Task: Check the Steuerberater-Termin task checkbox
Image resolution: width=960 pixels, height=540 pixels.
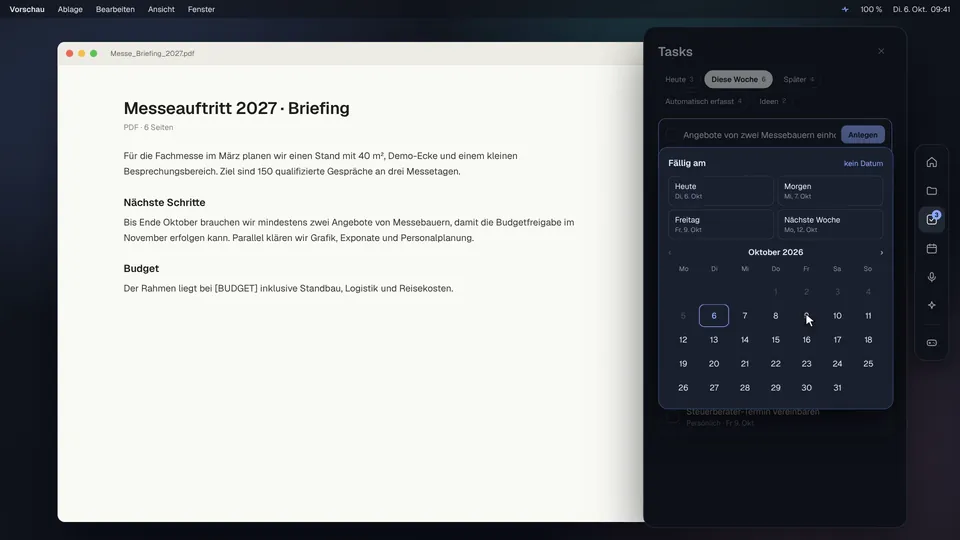Action: coord(673,417)
